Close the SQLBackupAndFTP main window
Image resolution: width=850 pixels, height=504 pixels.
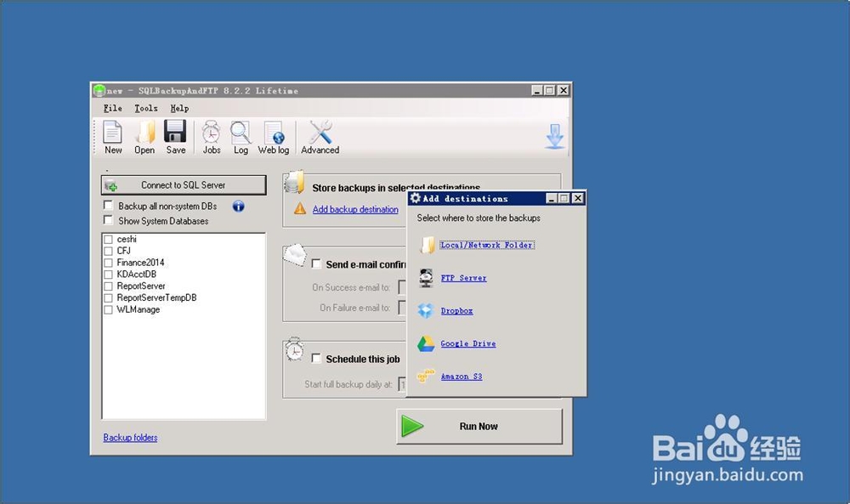tap(564, 90)
